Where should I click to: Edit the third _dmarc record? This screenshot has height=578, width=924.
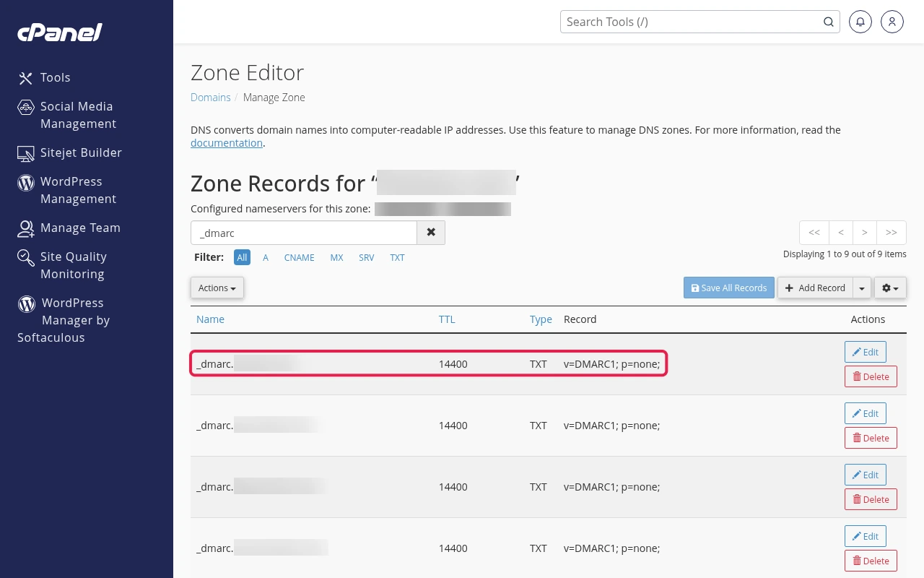click(x=866, y=475)
